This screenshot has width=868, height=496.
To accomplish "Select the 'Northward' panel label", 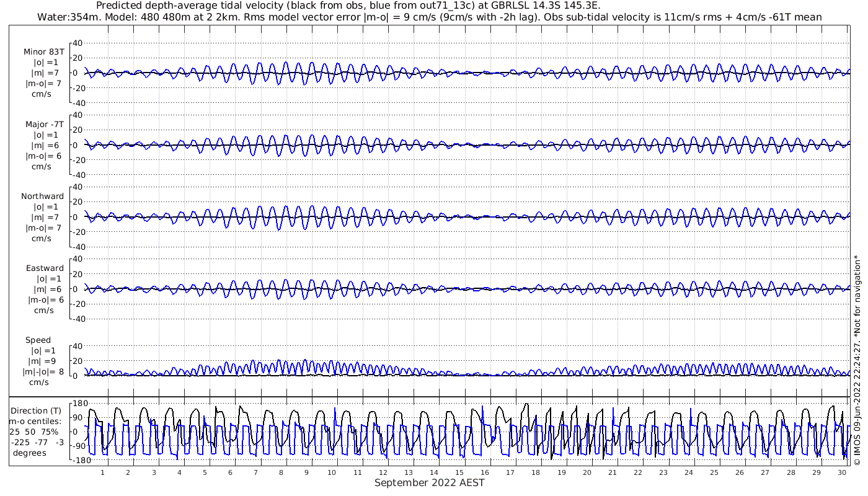I will [x=42, y=197].
